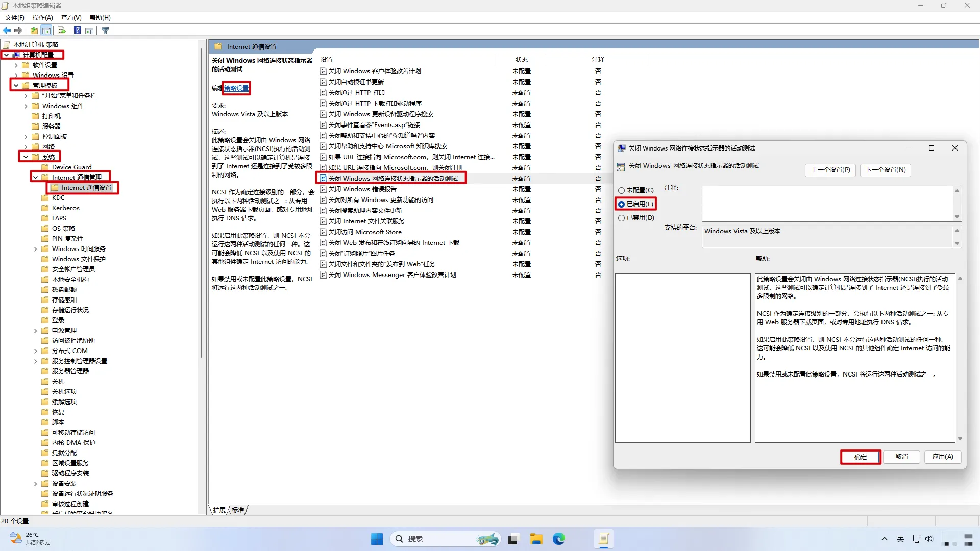Open the 文件(F) menu
The width and height of the screenshot is (980, 551).
14,18
